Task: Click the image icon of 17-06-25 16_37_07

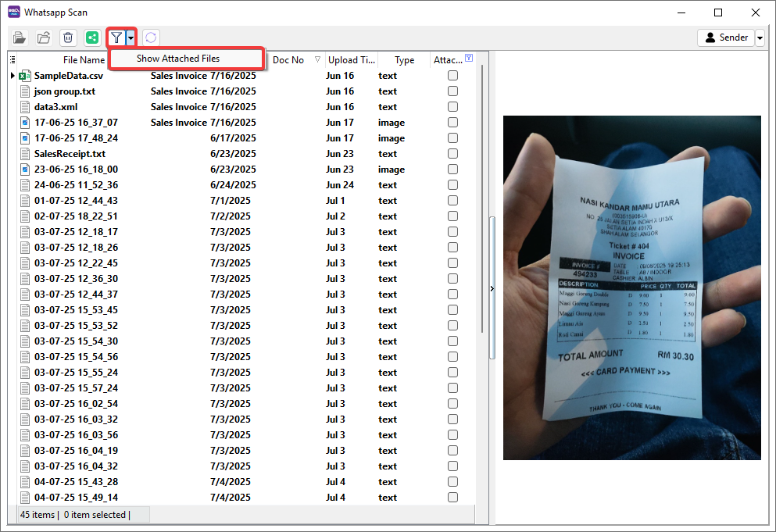Action: [25, 123]
